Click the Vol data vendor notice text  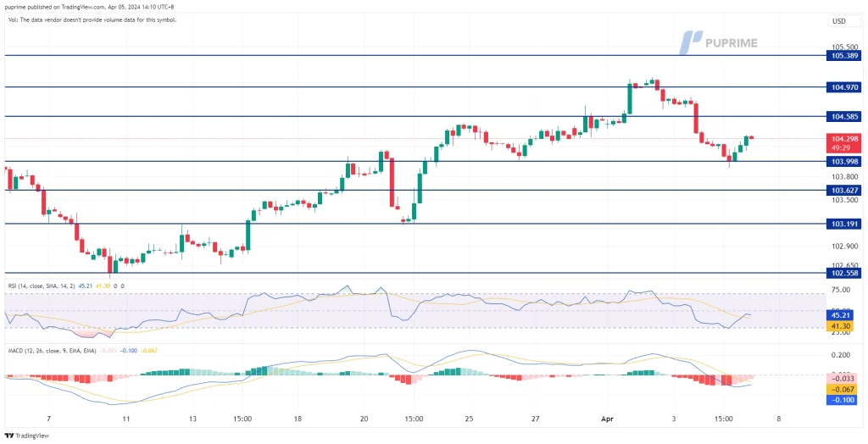click(x=92, y=19)
